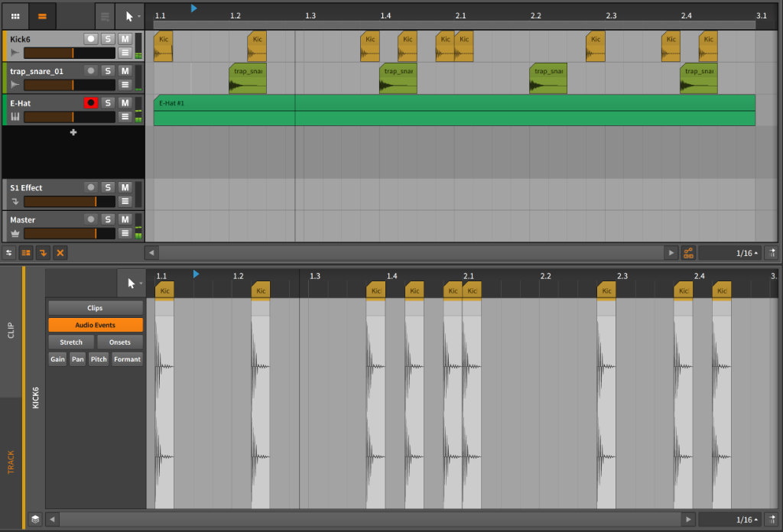Click the Master track crown icon
This screenshot has width=783, height=532.
tap(15, 233)
